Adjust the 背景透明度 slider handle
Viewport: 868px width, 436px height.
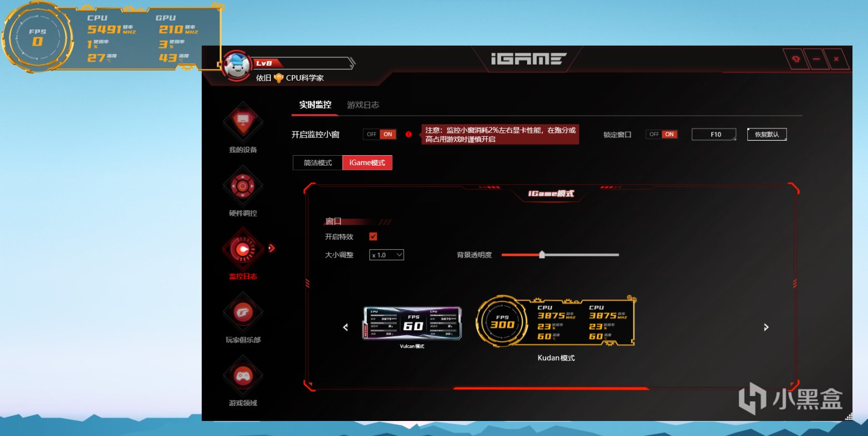542,255
